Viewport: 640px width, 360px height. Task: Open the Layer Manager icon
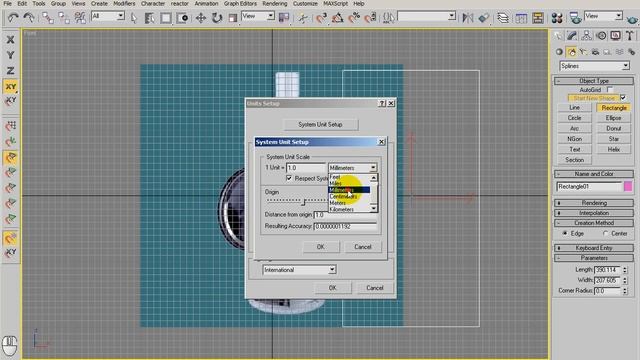pyautogui.click(x=503, y=18)
